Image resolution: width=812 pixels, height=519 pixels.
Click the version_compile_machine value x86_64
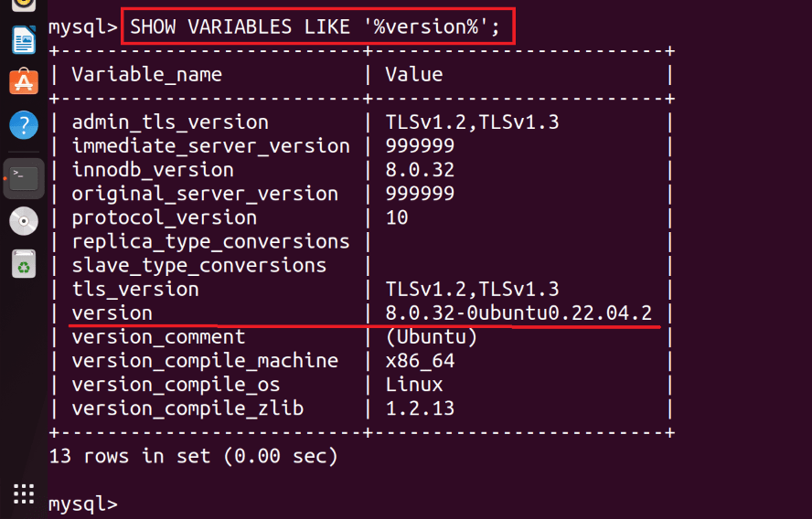[x=420, y=361]
